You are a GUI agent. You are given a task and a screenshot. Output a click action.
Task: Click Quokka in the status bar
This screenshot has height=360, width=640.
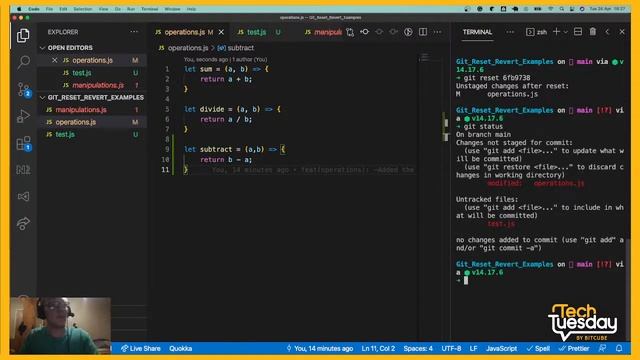[x=180, y=348]
